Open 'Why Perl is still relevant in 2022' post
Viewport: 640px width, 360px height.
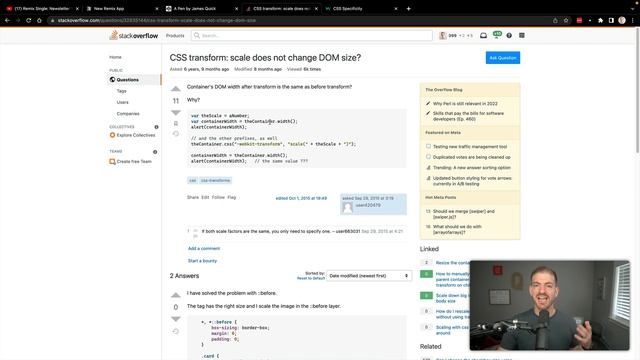coord(465,104)
